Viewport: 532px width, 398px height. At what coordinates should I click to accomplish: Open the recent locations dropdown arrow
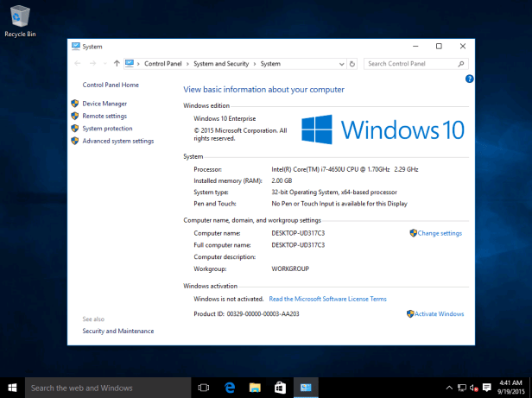click(x=104, y=63)
